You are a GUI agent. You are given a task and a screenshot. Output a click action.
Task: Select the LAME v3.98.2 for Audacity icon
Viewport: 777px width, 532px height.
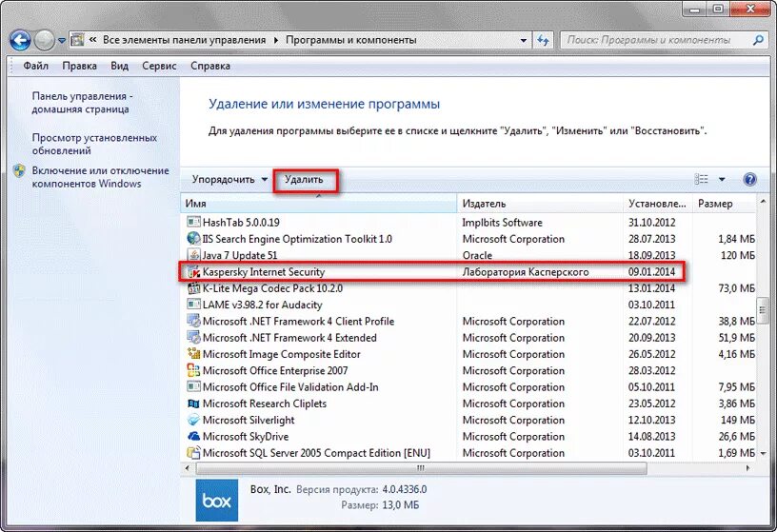(193, 305)
